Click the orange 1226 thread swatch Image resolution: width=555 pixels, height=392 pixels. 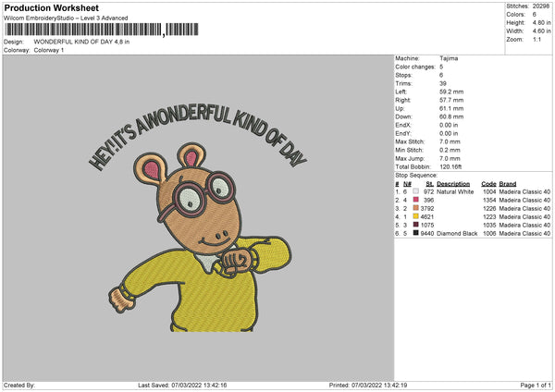415,208
